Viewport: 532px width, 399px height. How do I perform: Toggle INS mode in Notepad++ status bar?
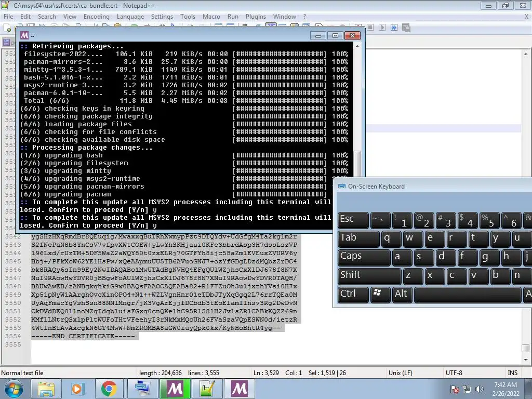(512, 373)
